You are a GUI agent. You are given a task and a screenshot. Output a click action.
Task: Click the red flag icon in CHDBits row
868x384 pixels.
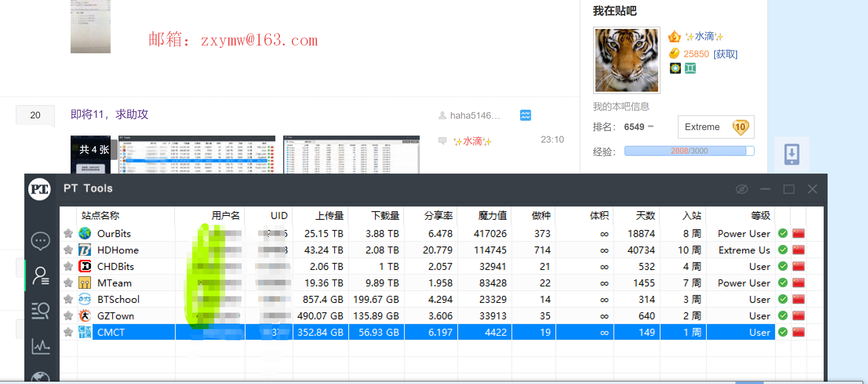click(x=799, y=266)
